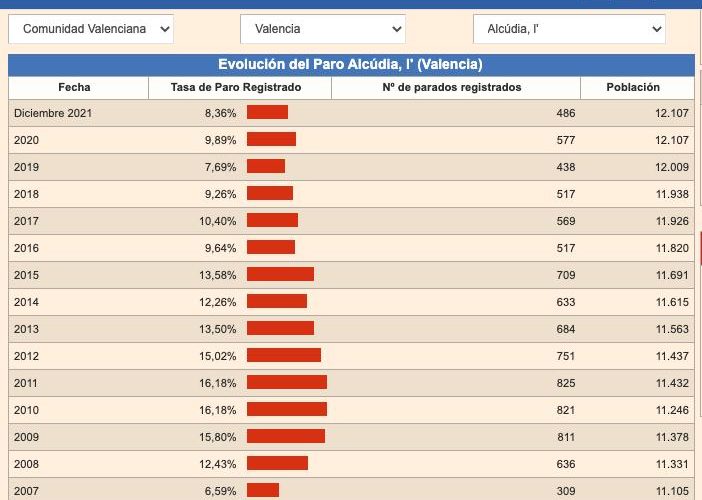702x500 pixels.
Task: Click the Fecha column header
Action: [74, 87]
